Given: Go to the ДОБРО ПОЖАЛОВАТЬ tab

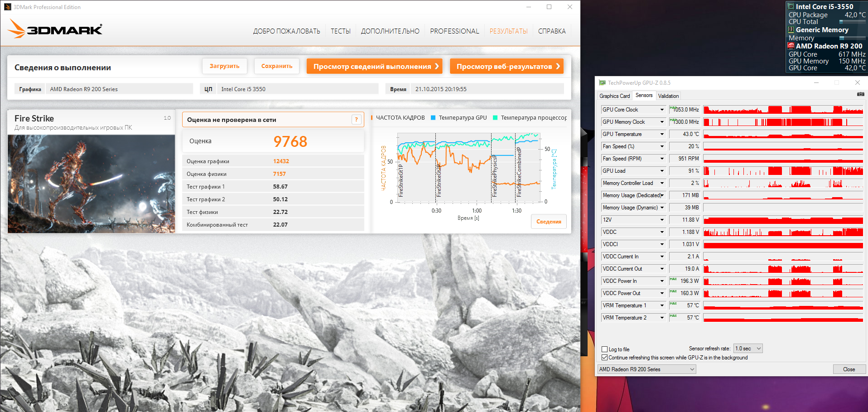Looking at the screenshot, I should 286,31.
